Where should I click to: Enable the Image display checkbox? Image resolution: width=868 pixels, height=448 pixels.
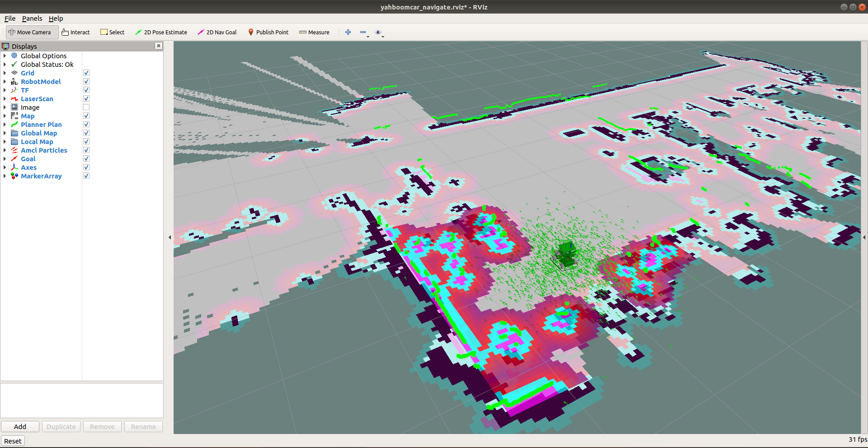click(86, 107)
